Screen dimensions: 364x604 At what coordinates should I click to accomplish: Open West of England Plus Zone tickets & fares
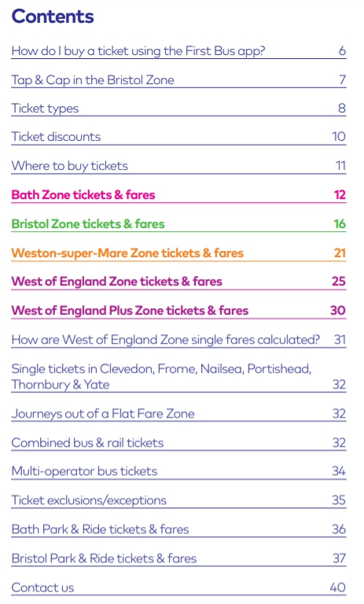point(178,311)
